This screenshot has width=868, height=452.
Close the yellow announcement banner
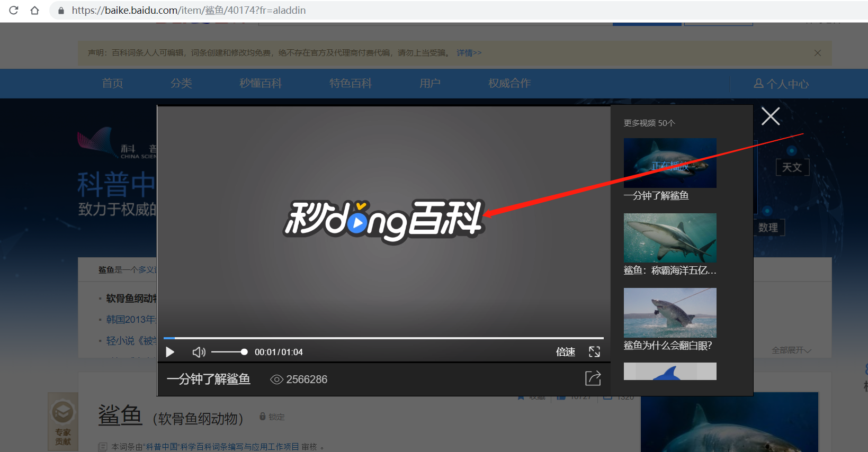click(818, 53)
